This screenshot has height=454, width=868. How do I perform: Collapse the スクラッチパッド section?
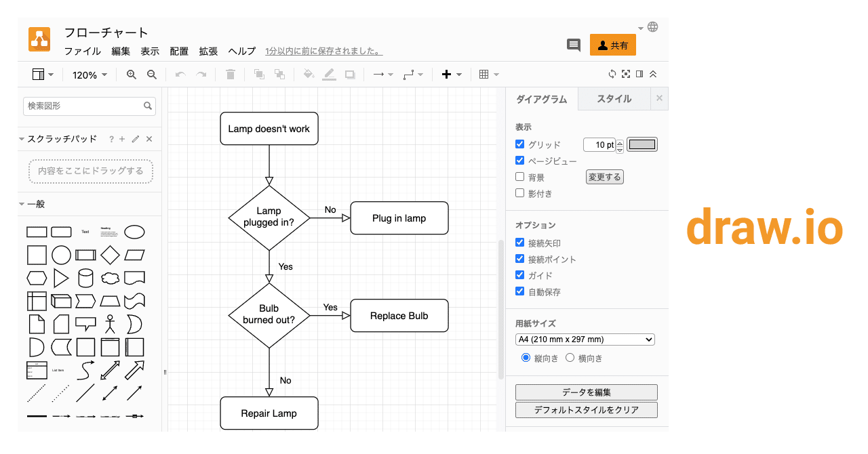coord(22,139)
